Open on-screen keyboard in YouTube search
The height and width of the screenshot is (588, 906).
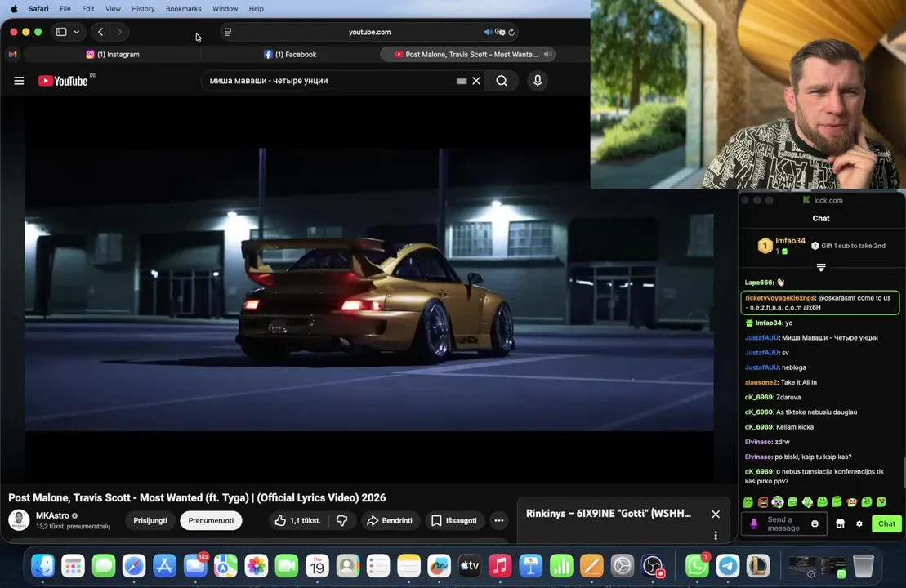pos(461,81)
